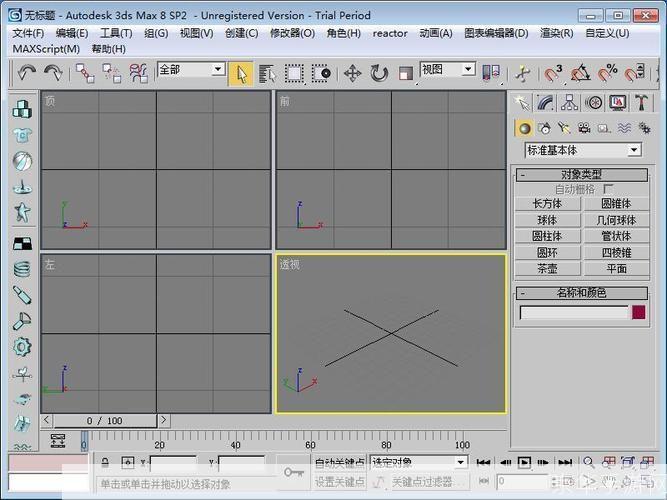Image resolution: width=667 pixels, height=500 pixels.
Task: Toggle the Angle Snap icon
Action: (581, 73)
